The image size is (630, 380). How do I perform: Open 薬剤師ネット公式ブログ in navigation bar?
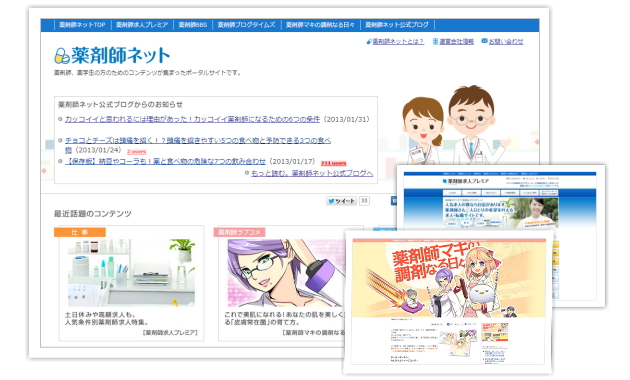point(397,25)
